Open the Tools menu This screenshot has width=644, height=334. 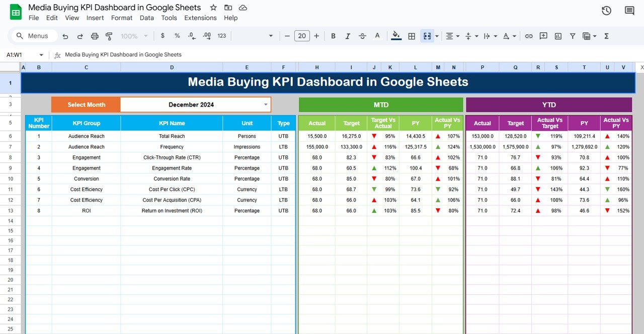(169, 18)
